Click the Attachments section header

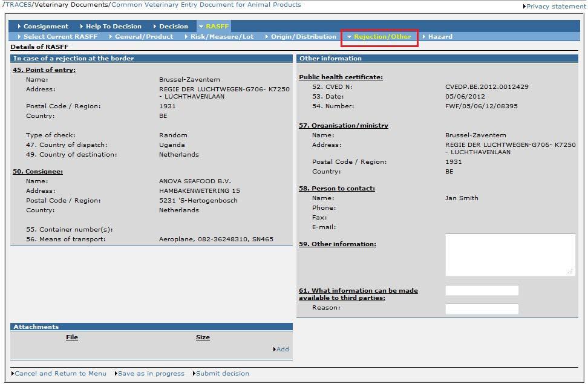(x=151, y=327)
